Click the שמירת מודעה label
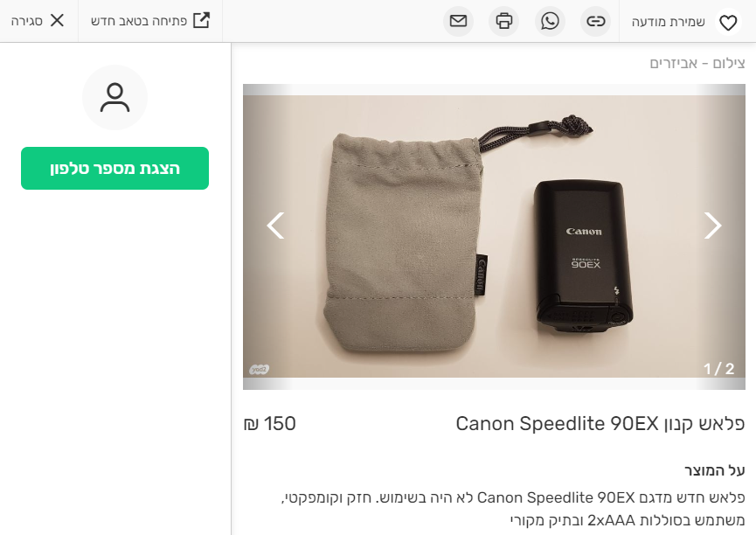 click(669, 21)
